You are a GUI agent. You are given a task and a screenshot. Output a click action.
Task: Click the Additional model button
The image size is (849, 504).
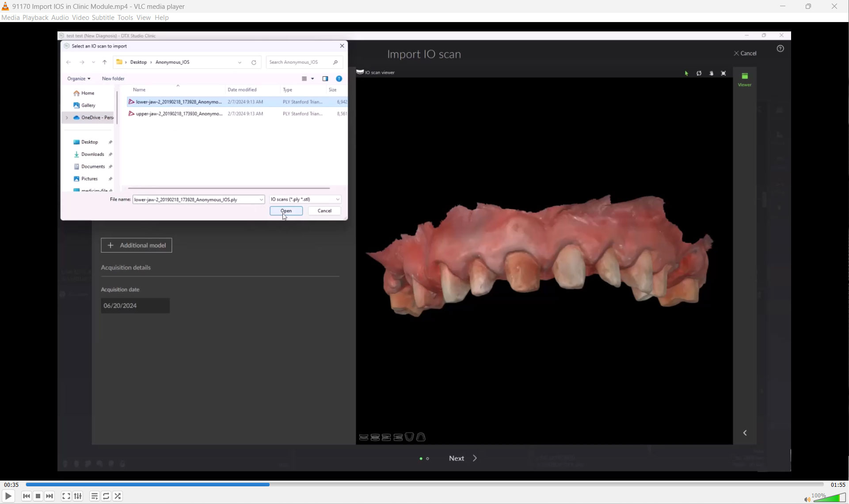[136, 245]
